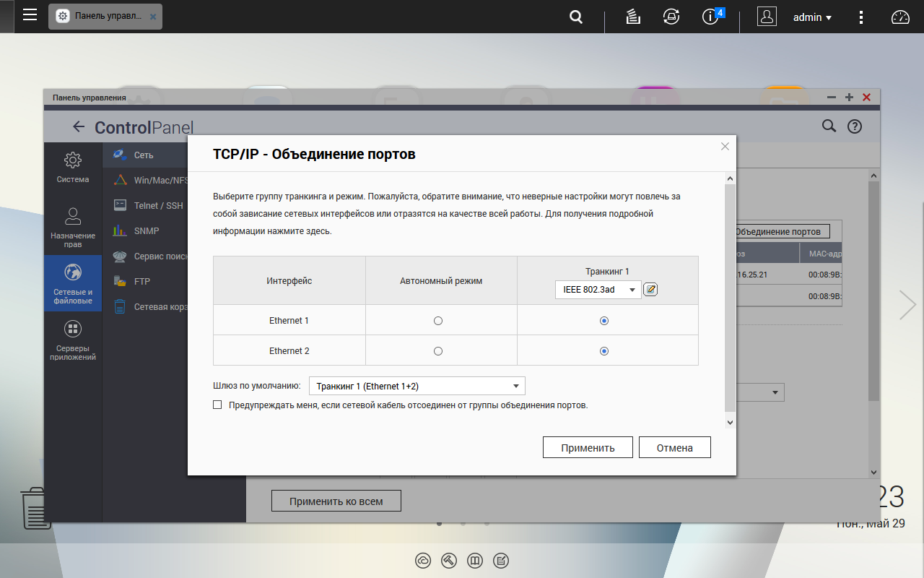Click the cloud icon in bottom dock
Image resolution: width=924 pixels, height=578 pixels.
pyautogui.click(x=423, y=560)
